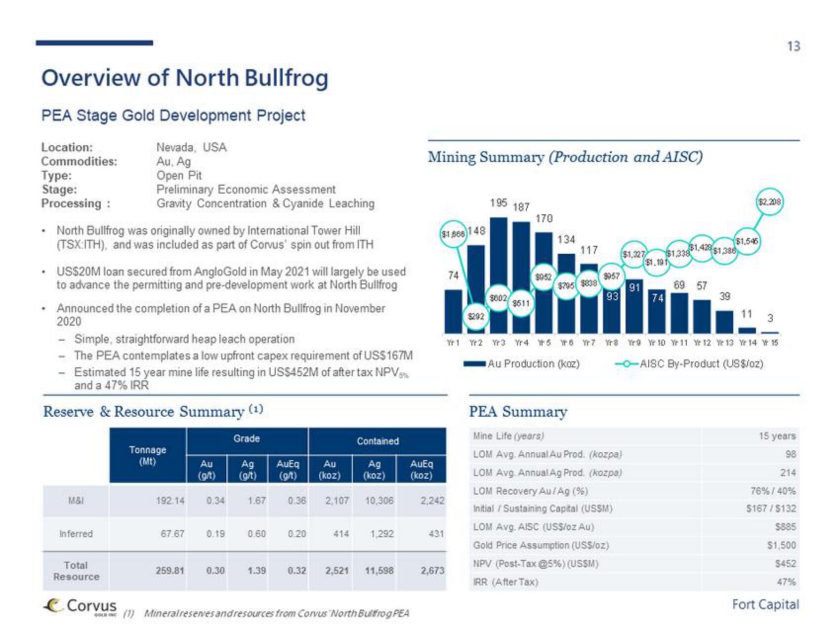
Task: Click the $2,208 AISC data point
Action: pos(769,202)
